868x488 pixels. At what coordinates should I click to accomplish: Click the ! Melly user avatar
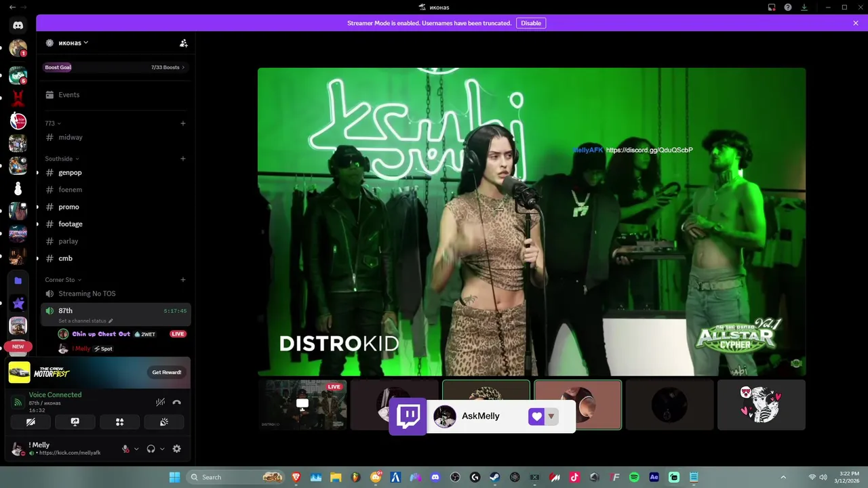tap(18, 448)
